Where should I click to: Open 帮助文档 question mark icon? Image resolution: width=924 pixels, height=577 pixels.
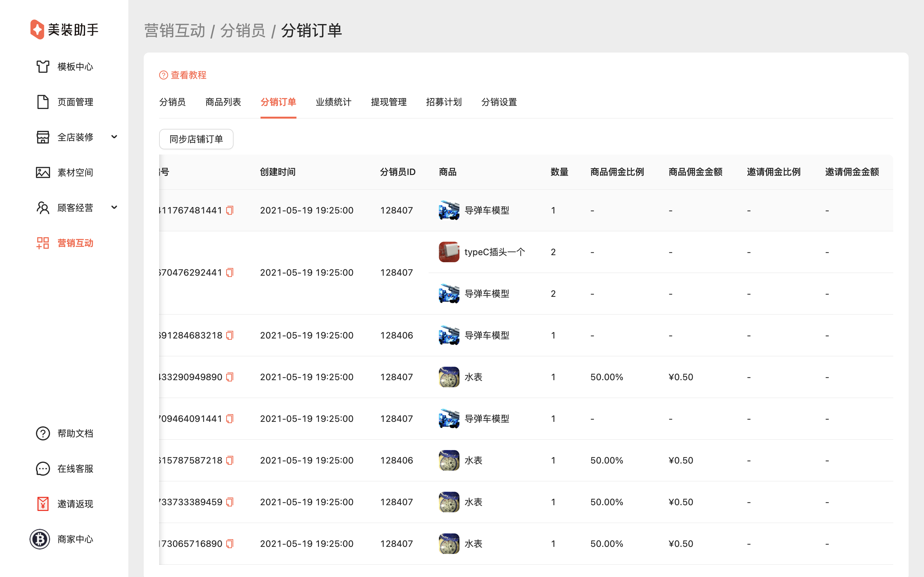click(43, 433)
